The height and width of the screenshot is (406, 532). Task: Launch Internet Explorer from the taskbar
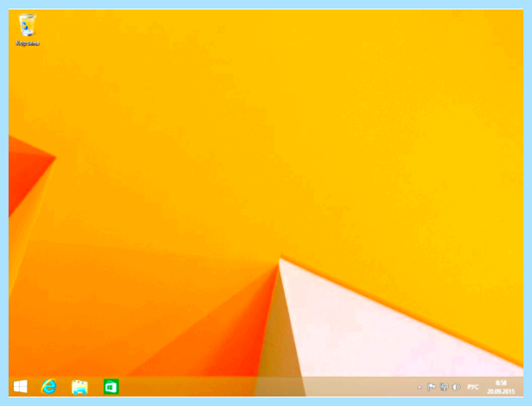[49, 386]
